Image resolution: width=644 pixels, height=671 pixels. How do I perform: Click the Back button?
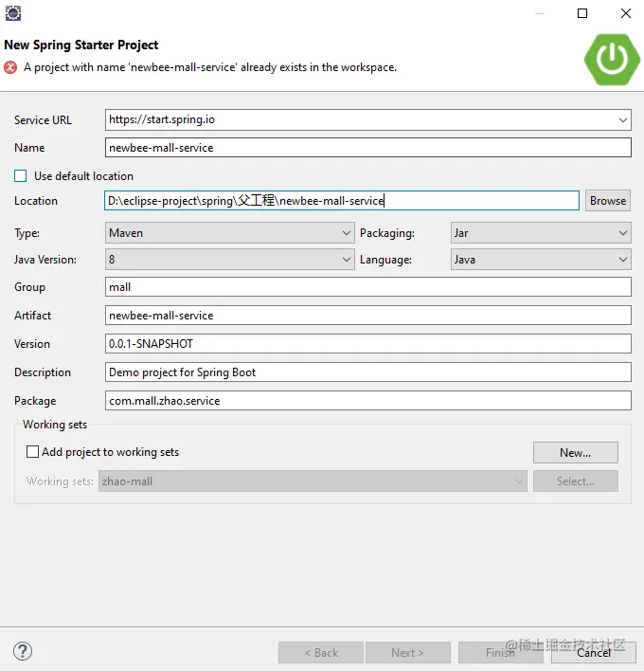coord(321,653)
